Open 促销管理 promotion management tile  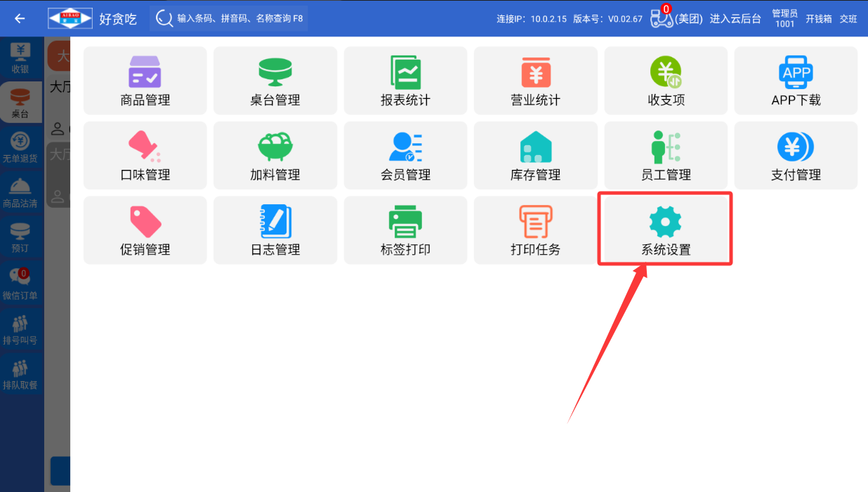[x=145, y=230]
